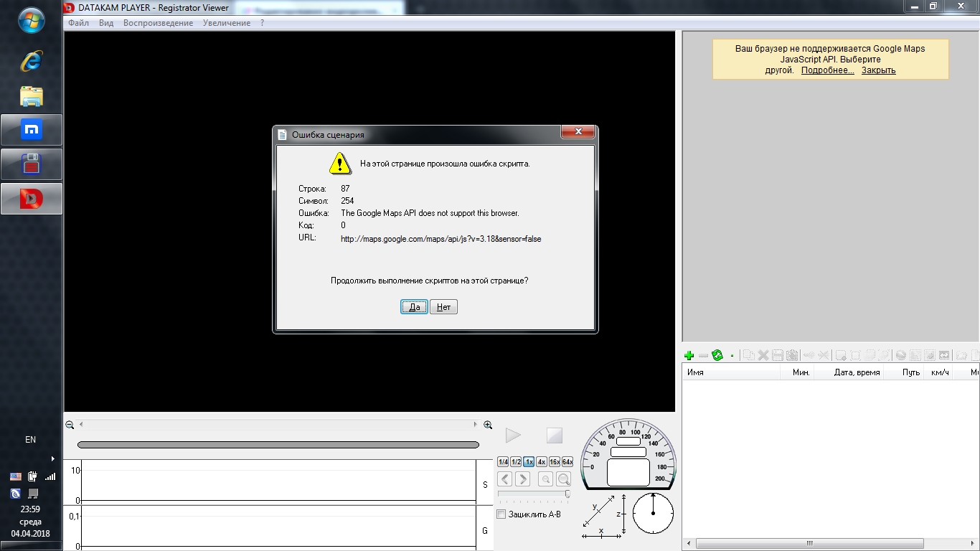The image size is (980, 551).
Task: Click the timeline zoom-in magnifier icon
Action: point(488,425)
